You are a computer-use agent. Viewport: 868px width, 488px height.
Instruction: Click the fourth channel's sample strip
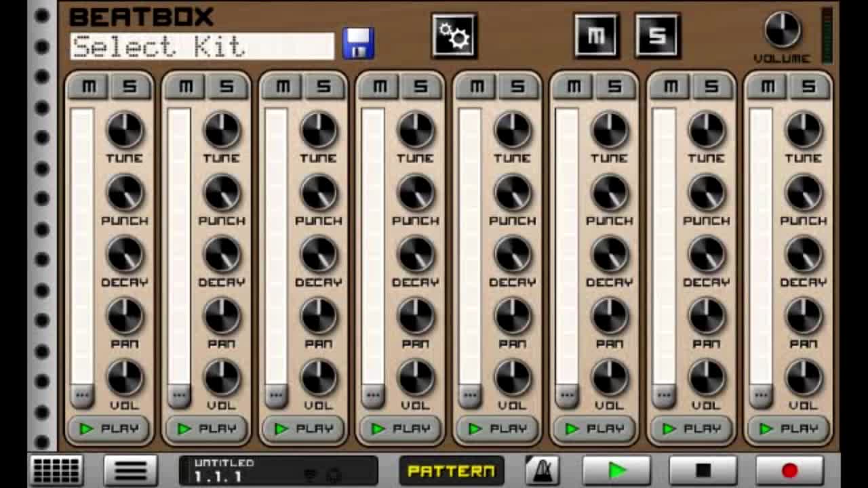click(373, 247)
